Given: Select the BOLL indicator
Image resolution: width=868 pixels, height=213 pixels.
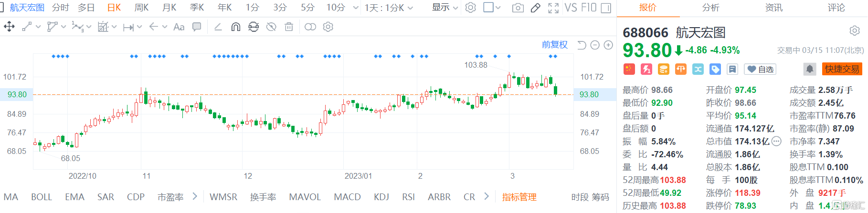Looking at the screenshot, I should pyautogui.click(x=42, y=197).
